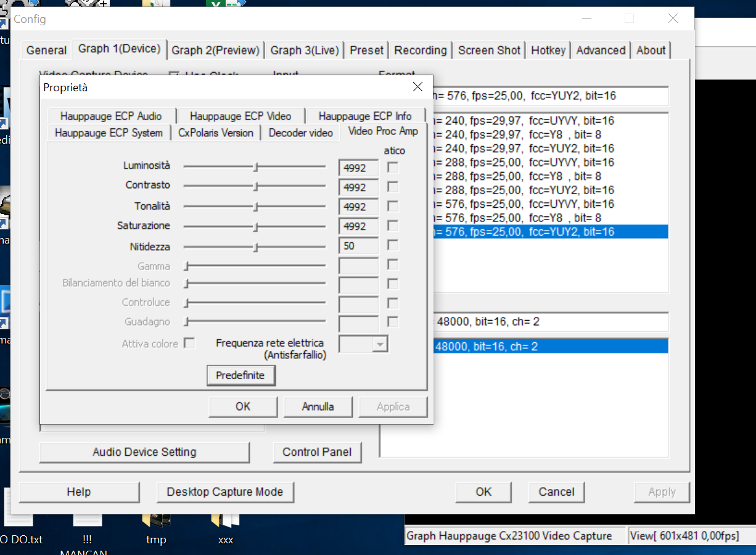The width and height of the screenshot is (756, 555).
Task: Toggle automatic checkbox for Gamma
Action: coord(392,265)
